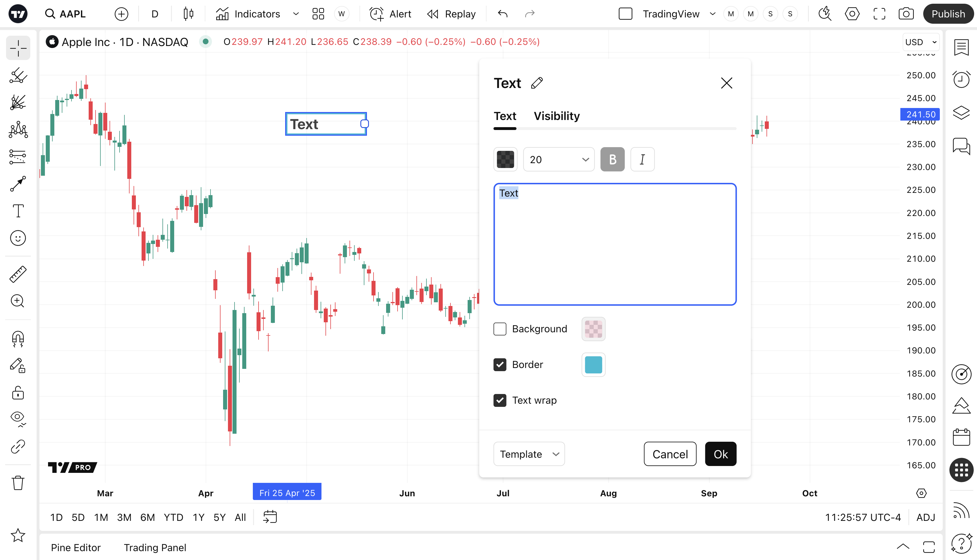This screenshot has height=560, width=977.
Task: Take a snapshot with camera icon
Action: [906, 14]
